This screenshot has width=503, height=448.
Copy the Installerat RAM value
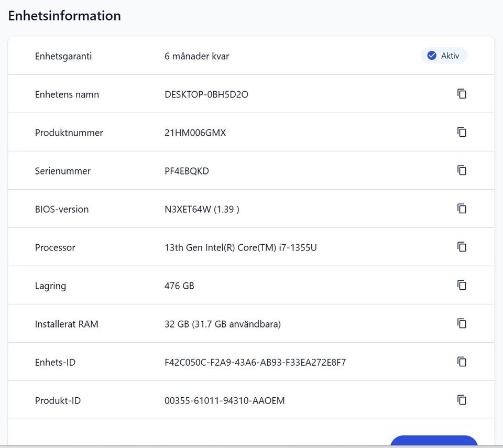(462, 323)
